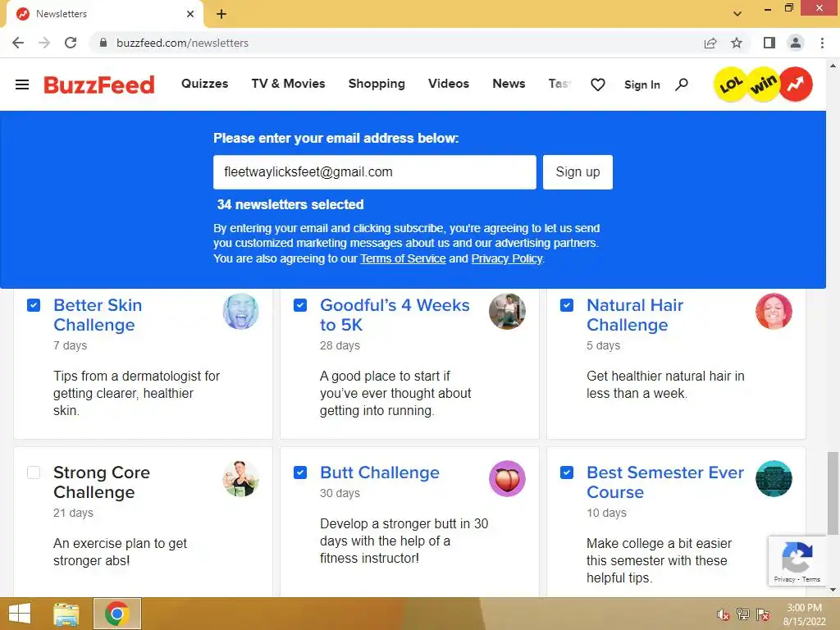Click the Sign up button
Viewport: 840px width, 630px height.
(577, 172)
